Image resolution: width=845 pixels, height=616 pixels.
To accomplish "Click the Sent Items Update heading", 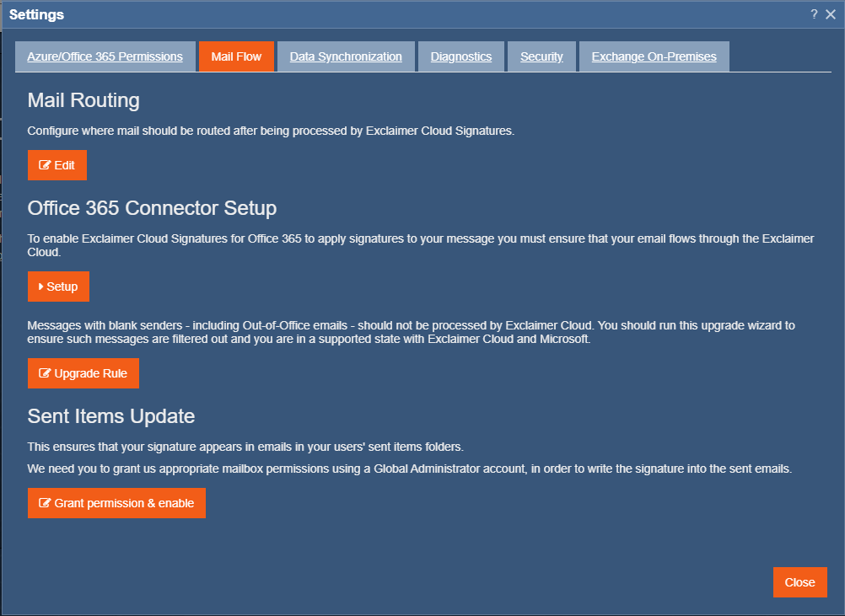I will tap(111, 416).
